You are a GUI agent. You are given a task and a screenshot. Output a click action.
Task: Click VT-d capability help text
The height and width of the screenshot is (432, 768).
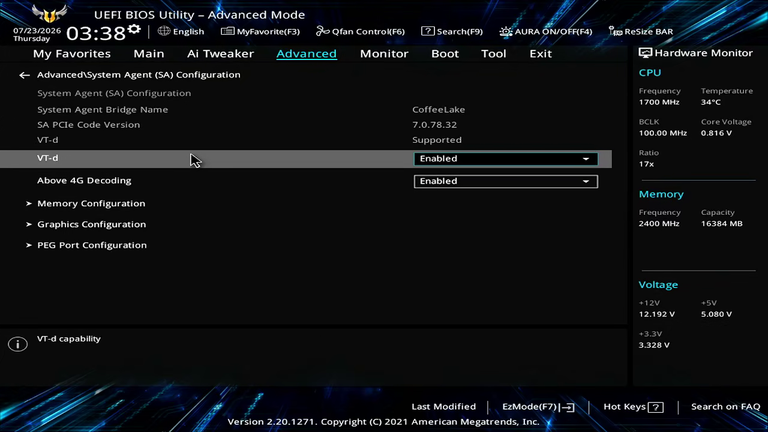[x=69, y=338]
